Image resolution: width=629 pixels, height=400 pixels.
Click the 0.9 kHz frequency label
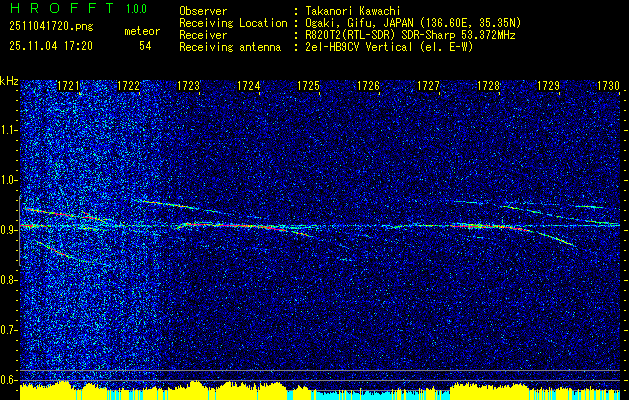(9, 230)
